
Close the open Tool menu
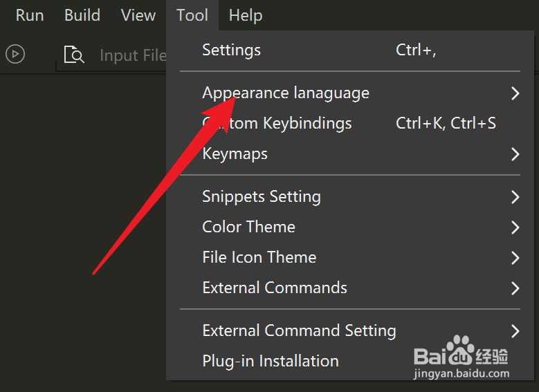pos(192,15)
